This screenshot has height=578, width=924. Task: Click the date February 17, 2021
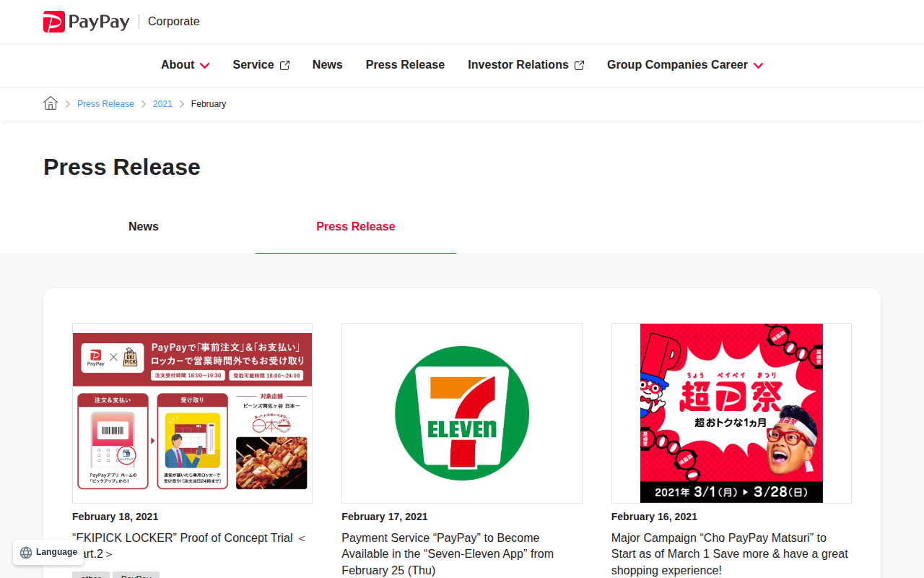point(385,517)
